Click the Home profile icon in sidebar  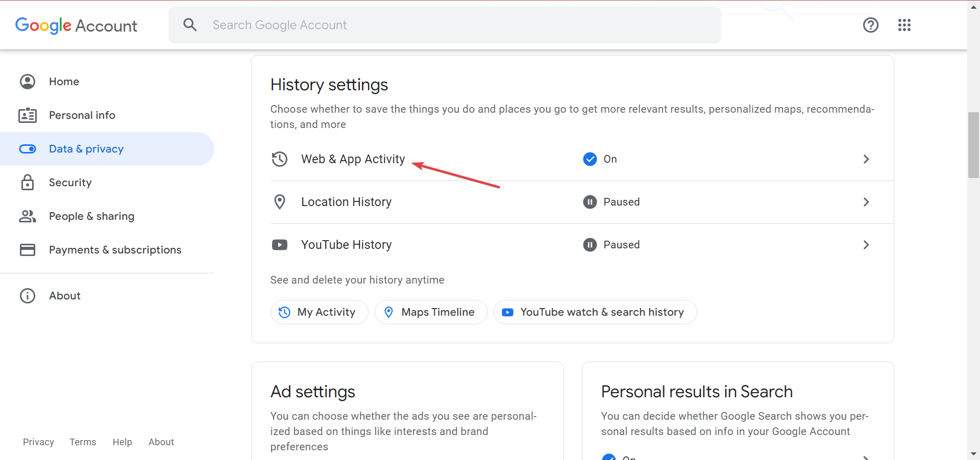click(28, 82)
